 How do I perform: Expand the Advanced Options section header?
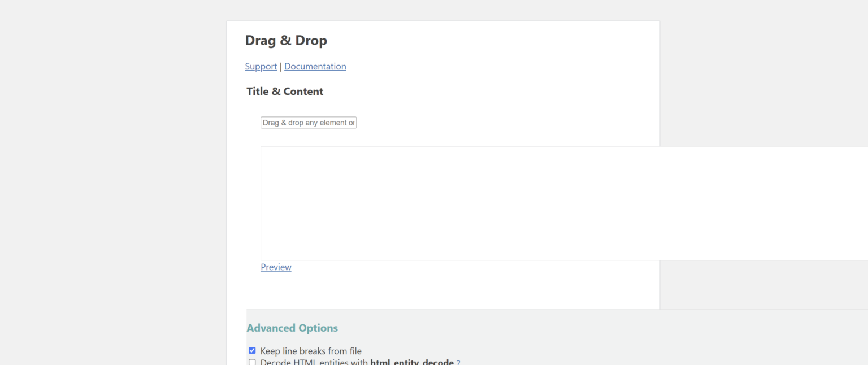(x=292, y=328)
